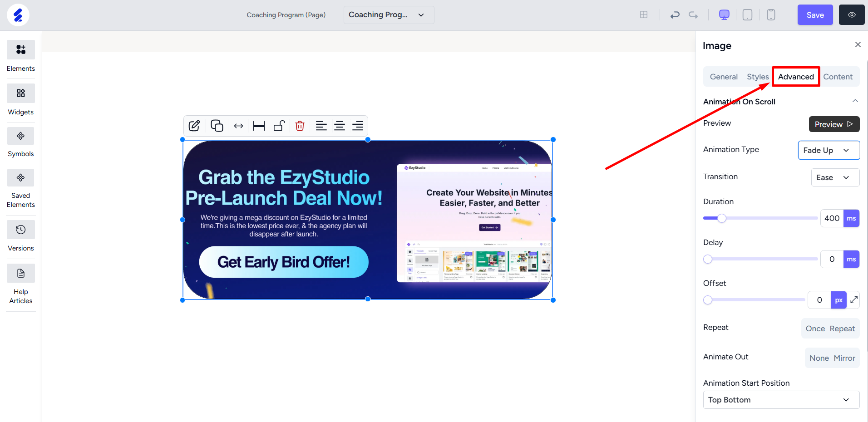Viewport: 868px width, 422px height.
Task: Undo the last change
Action: pyautogui.click(x=675, y=15)
